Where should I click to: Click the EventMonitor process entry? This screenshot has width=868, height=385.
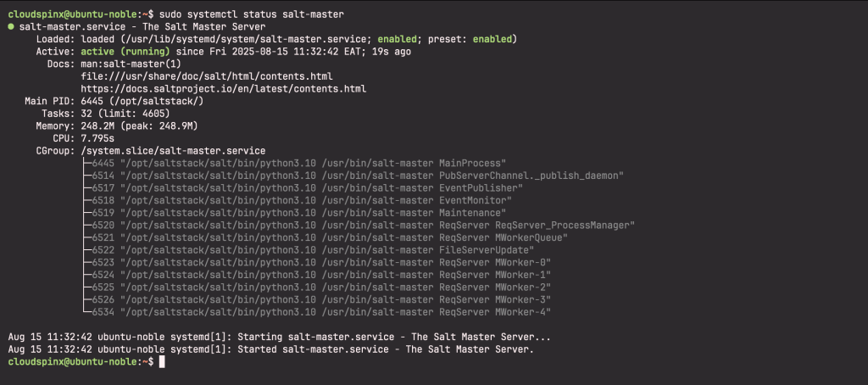pyautogui.click(x=297, y=200)
